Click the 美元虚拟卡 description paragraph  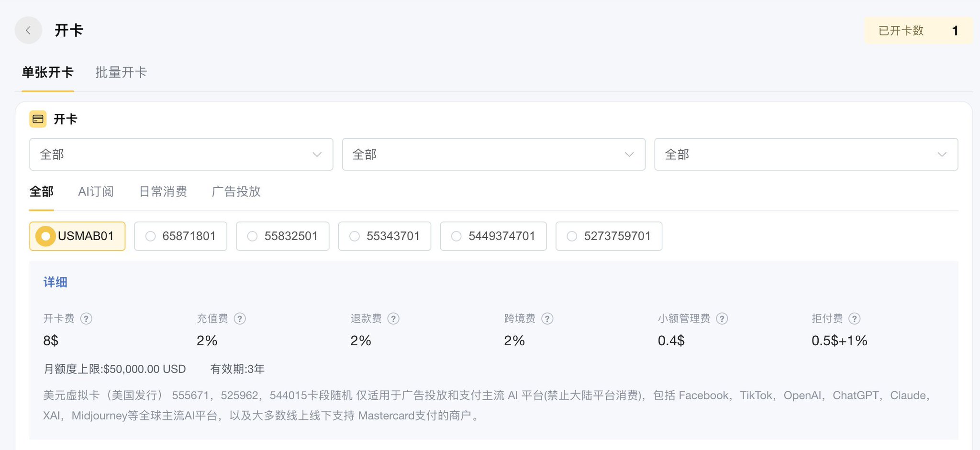point(486,406)
